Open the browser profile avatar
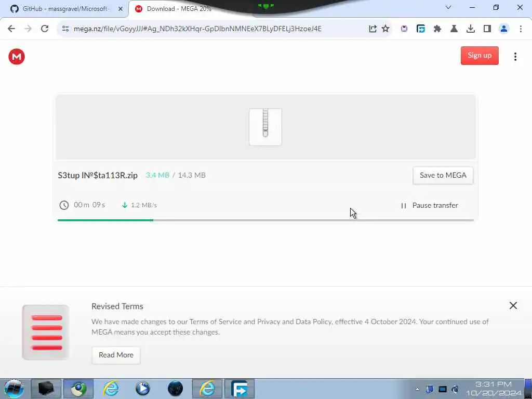 504,29
